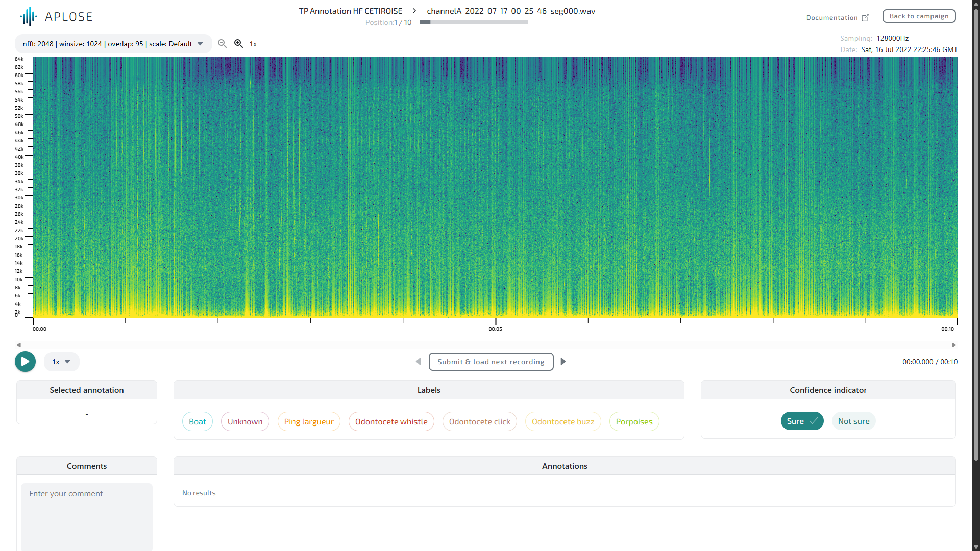Toggle the Odontocete click label

click(x=479, y=422)
